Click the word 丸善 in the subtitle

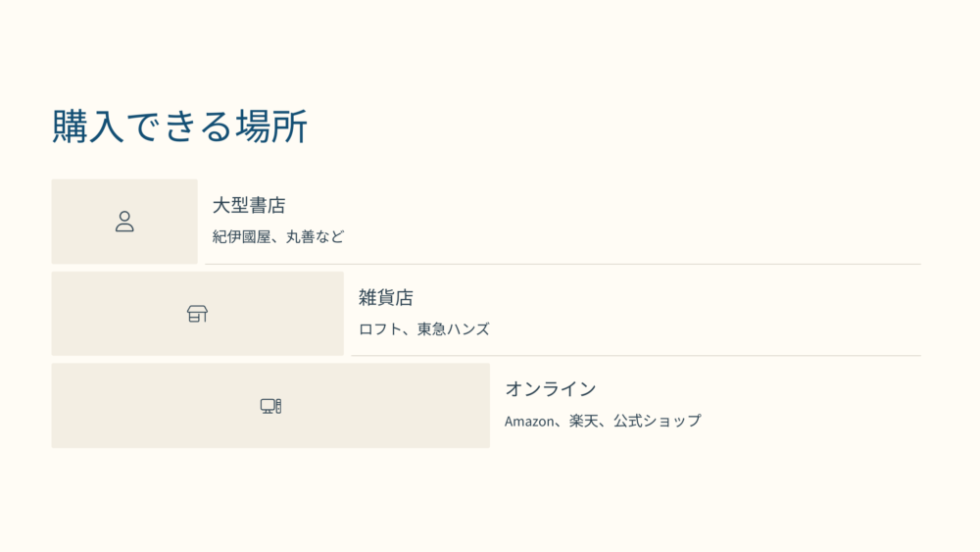301,237
